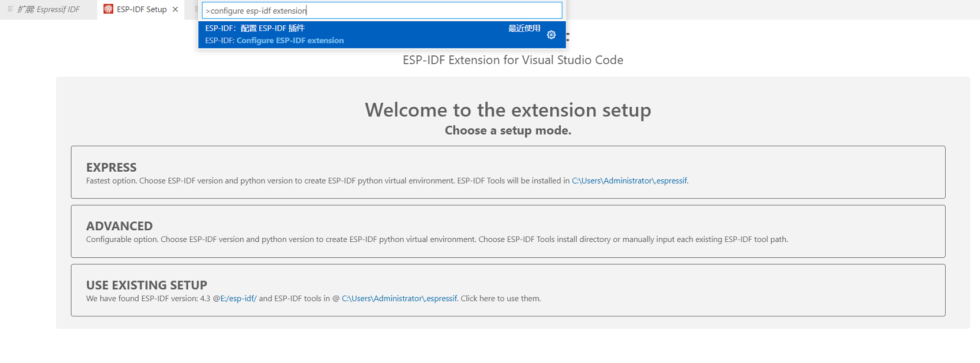Close the ESP-IDF Setup tab

coord(175,9)
